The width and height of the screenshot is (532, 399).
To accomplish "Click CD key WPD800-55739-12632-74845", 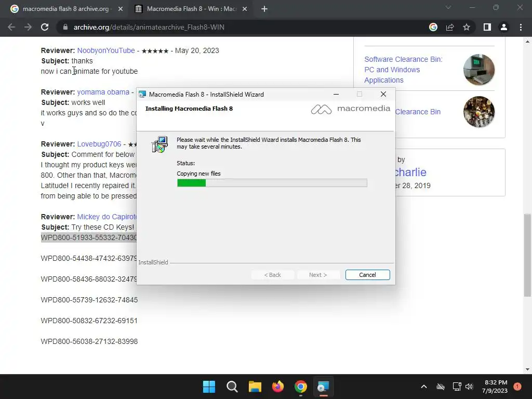I will click(x=89, y=300).
